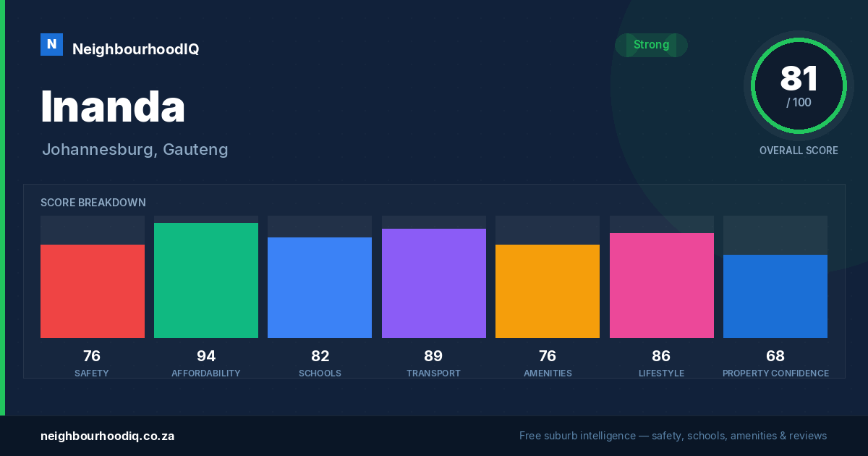Select the green Strong rating badge
The height and width of the screenshot is (456, 868).
click(651, 45)
